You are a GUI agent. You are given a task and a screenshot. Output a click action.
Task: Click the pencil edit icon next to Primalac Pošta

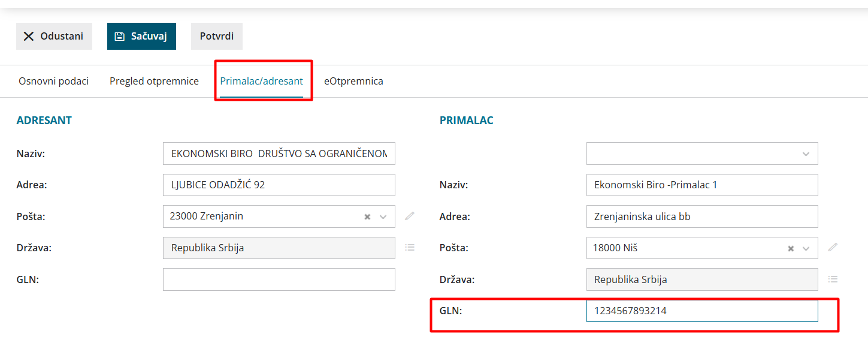pos(833,247)
